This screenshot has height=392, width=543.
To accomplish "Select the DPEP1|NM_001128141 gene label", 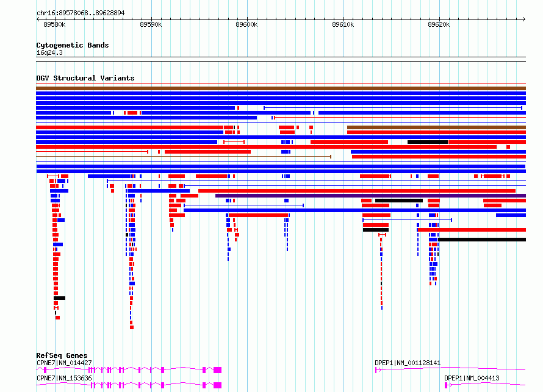I will [x=408, y=363].
